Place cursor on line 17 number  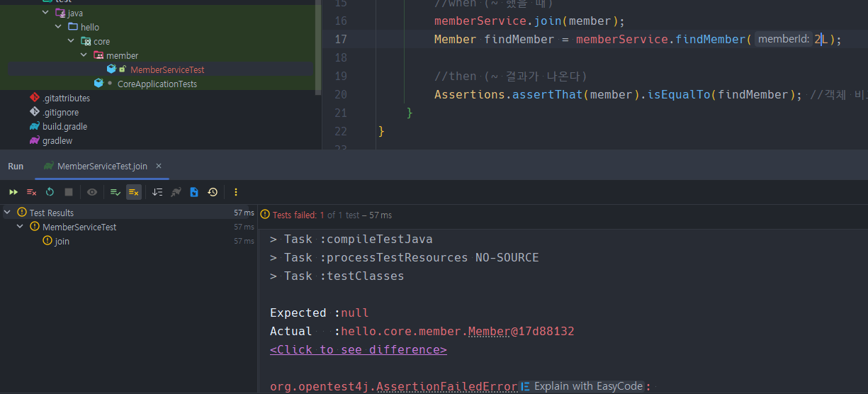tap(341, 39)
